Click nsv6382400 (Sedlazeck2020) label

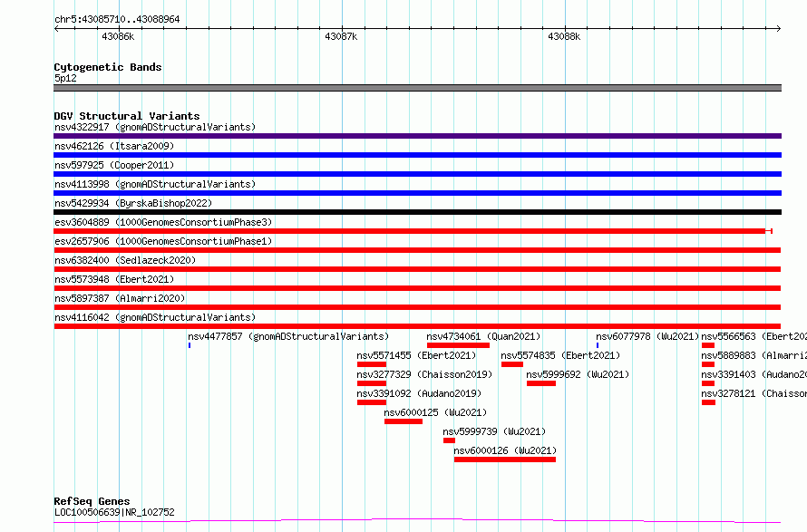(125, 260)
